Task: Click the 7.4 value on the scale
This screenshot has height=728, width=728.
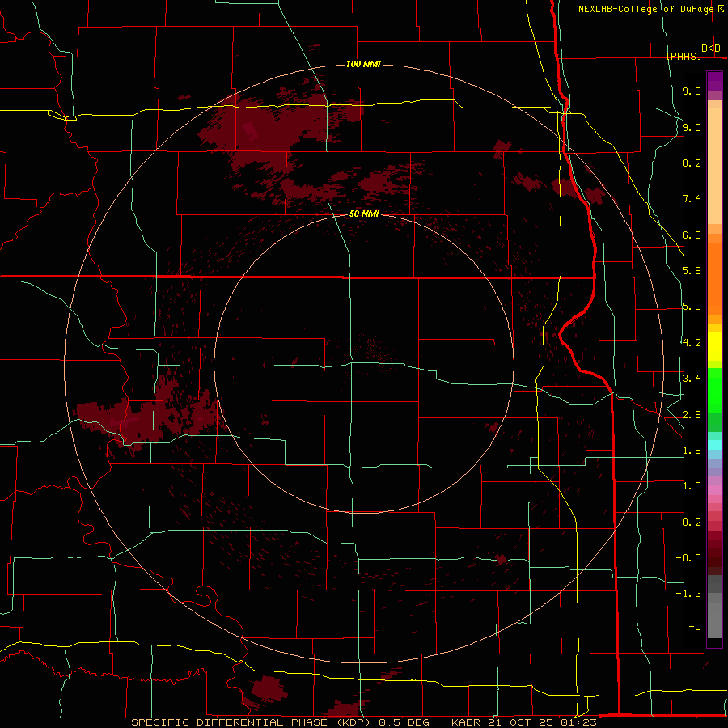Action: [692, 199]
